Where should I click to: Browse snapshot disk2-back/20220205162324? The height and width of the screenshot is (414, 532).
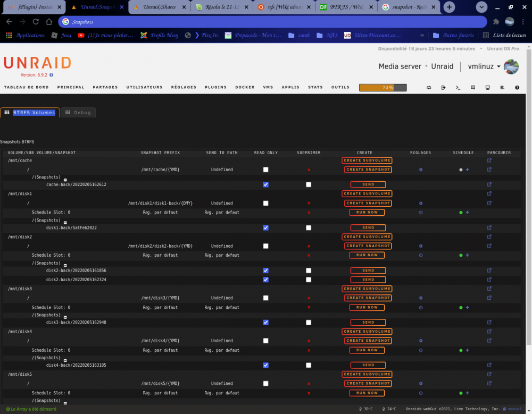pos(489,280)
